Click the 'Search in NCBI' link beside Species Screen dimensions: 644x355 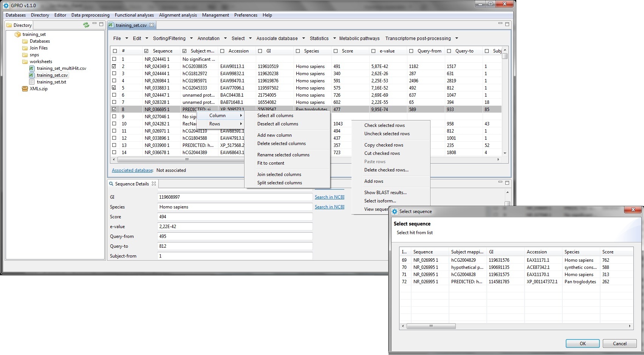[329, 207]
